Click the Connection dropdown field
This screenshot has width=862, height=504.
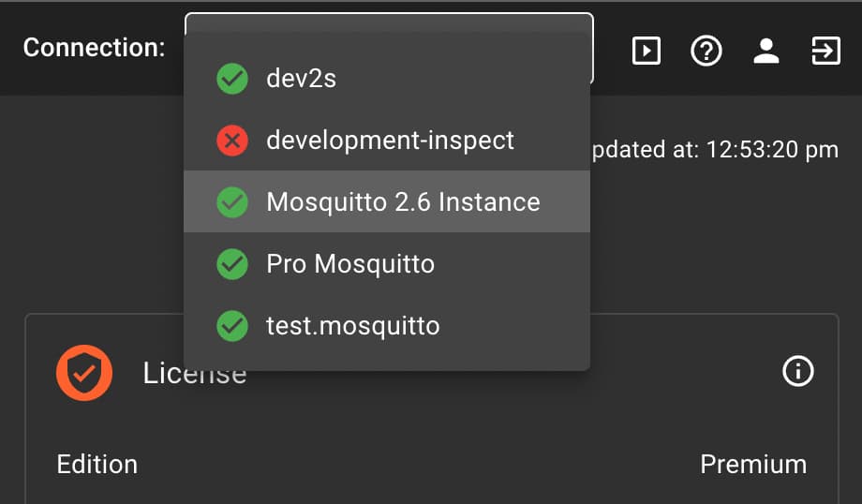(x=389, y=22)
